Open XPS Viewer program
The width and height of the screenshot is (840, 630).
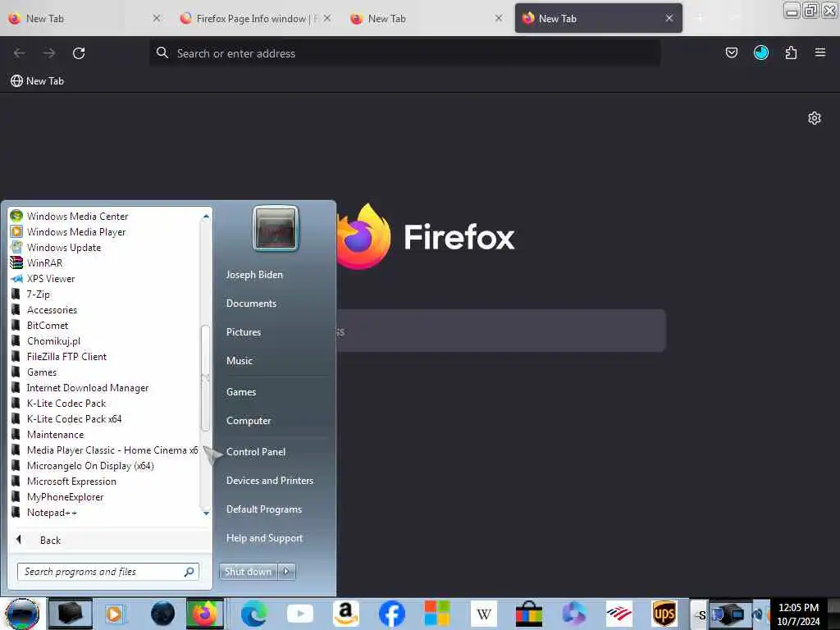tap(51, 278)
